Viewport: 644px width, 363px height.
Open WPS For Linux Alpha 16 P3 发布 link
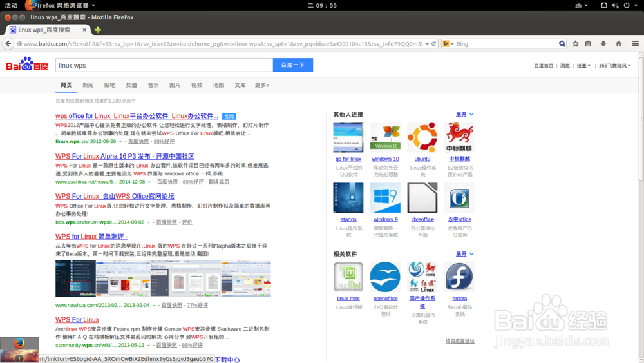pyautogui.click(x=125, y=156)
